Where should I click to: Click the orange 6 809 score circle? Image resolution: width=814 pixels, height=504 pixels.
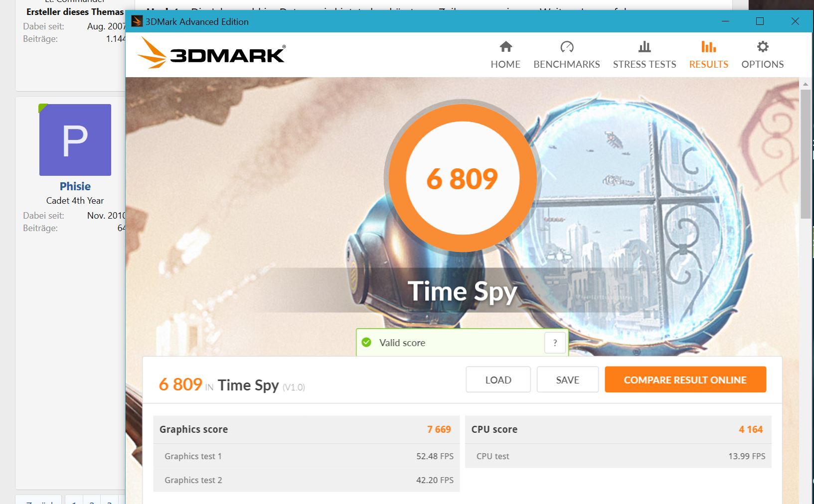tap(462, 178)
